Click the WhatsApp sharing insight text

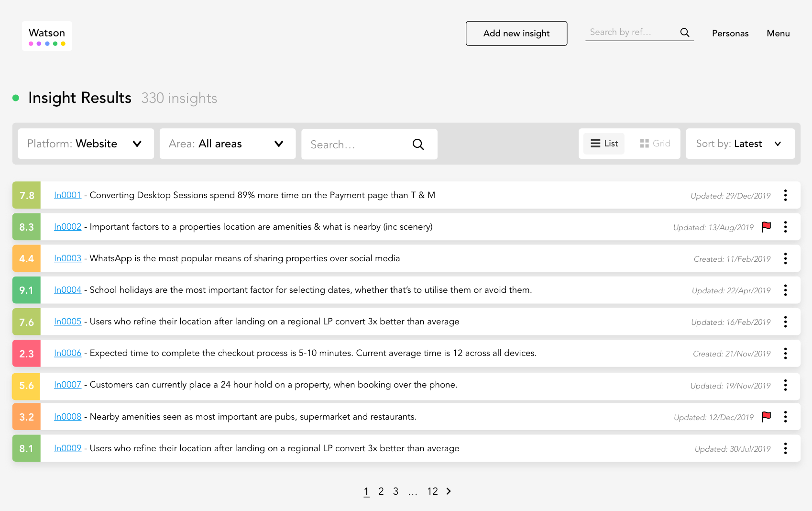[x=245, y=258]
